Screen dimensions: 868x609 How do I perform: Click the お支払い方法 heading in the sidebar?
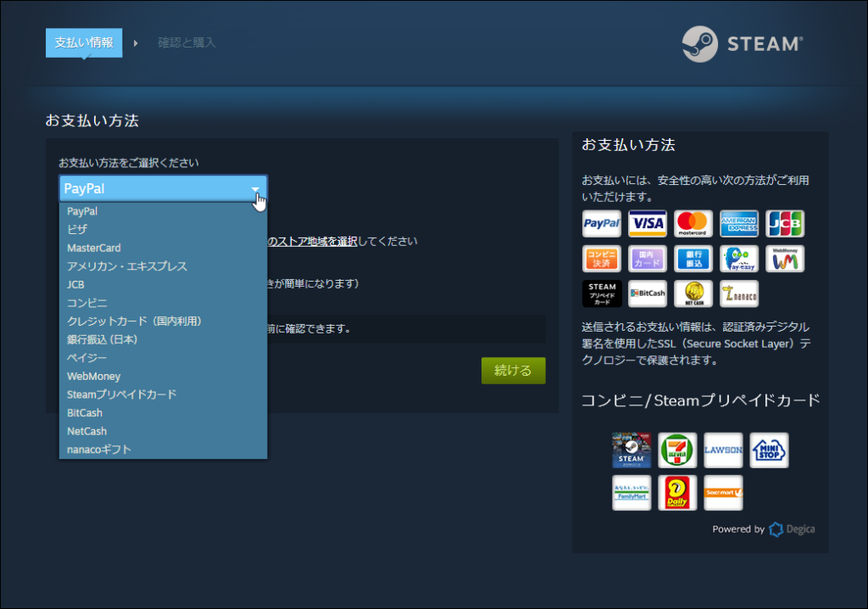click(x=628, y=145)
